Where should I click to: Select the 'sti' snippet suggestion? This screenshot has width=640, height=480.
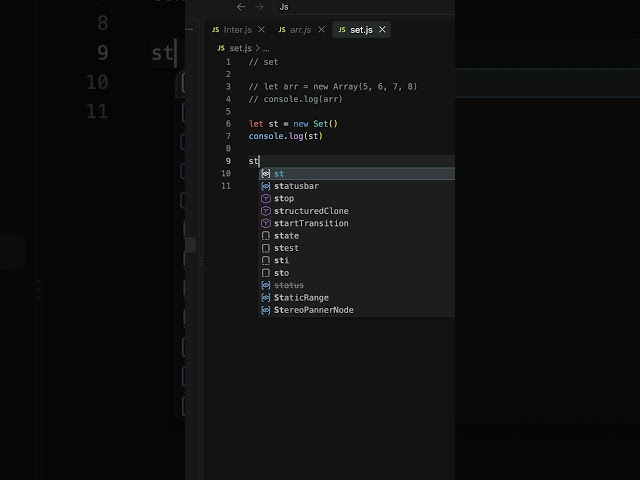357,260
